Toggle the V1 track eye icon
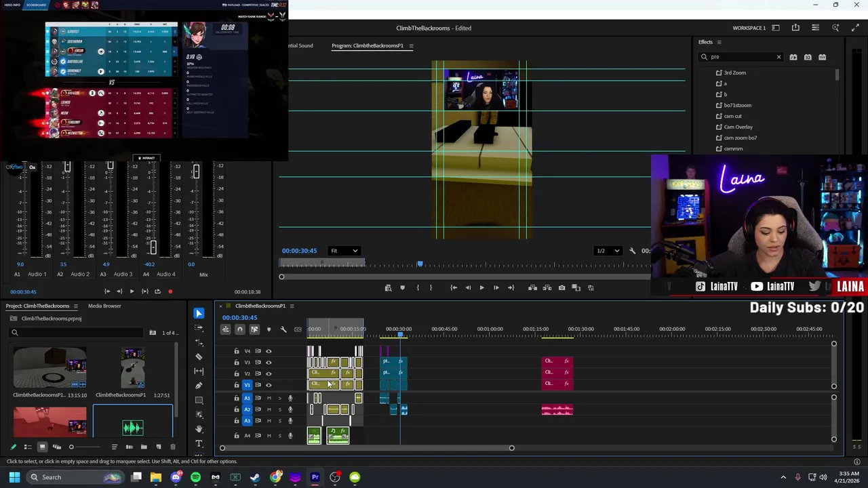This screenshot has width=868, height=488. 269,385
